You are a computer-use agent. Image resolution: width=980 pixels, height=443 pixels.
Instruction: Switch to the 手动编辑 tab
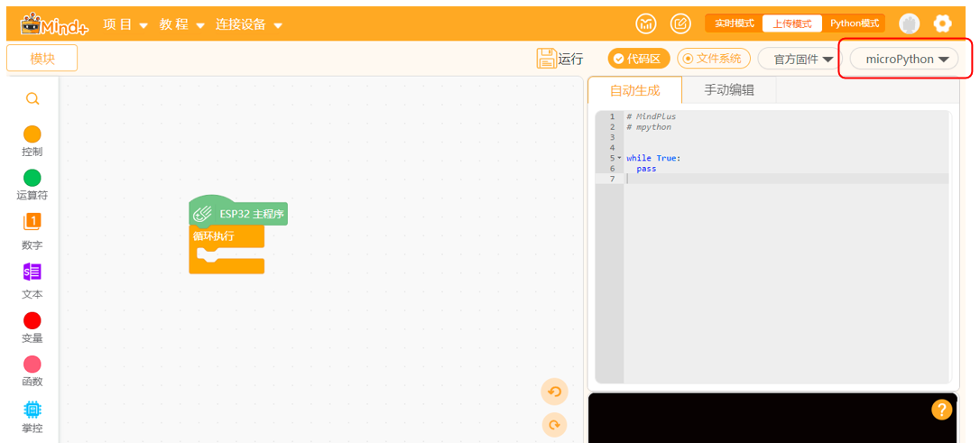click(x=729, y=90)
